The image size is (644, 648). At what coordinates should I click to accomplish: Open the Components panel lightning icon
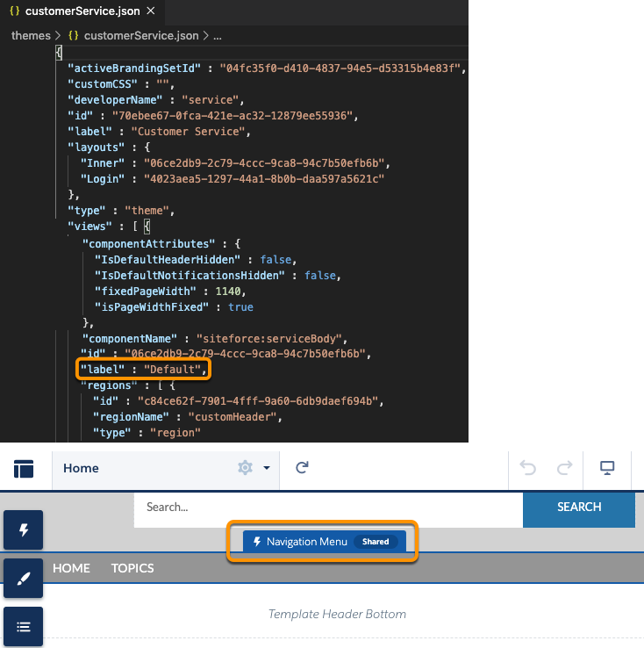click(24, 529)
